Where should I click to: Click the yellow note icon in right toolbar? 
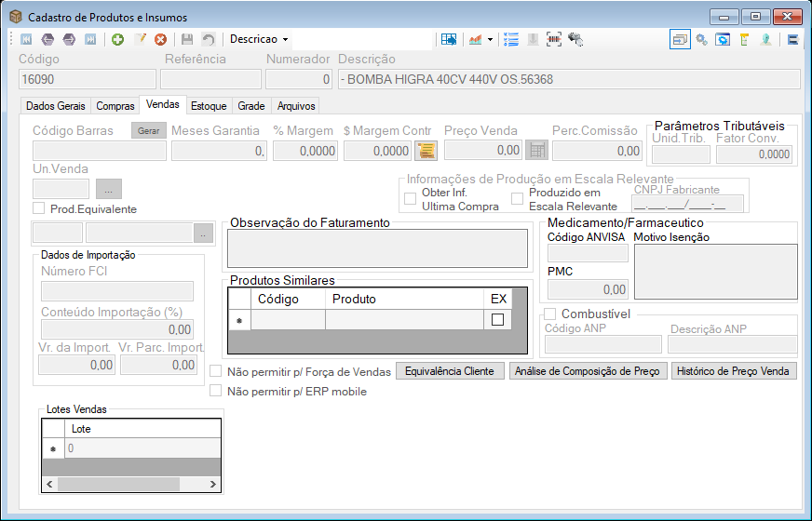pyautogui.click(x=744, y=39)
